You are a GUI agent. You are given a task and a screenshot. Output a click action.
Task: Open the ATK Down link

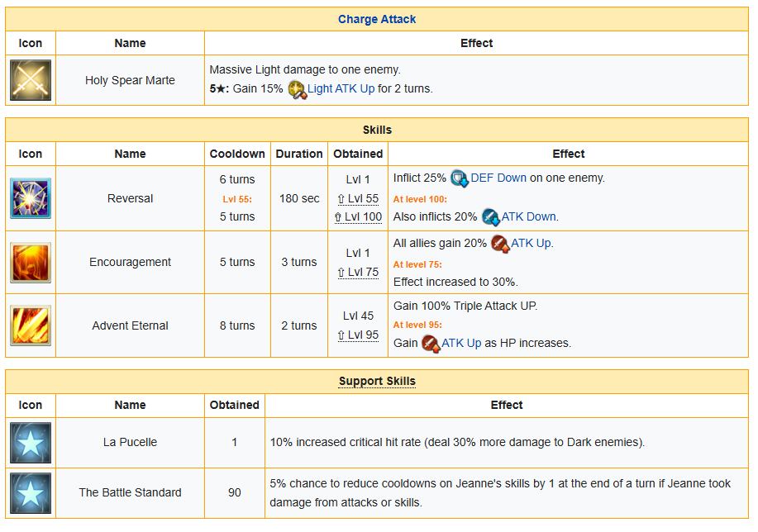[x=528, y=217]
